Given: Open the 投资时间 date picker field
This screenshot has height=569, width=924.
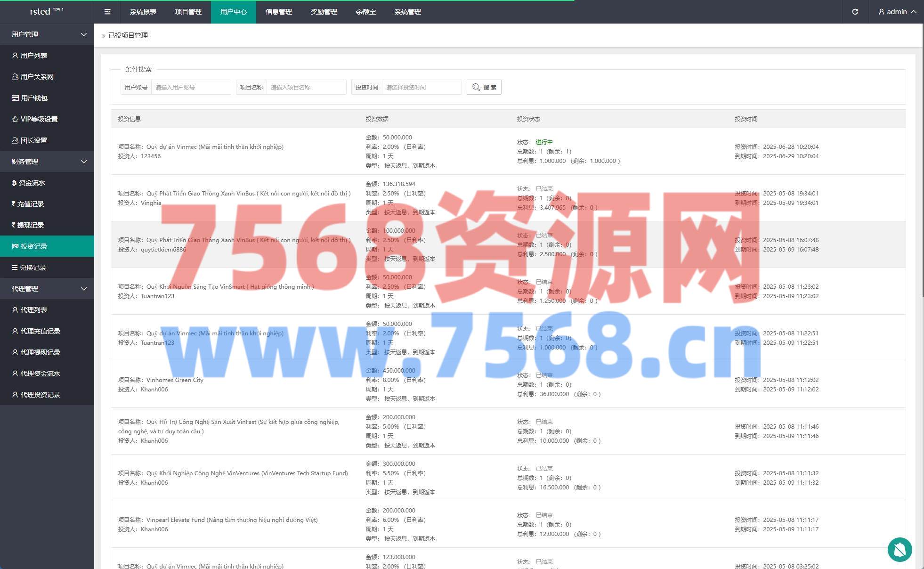Looking at the screenshot, I should pyautogui.click(x=421, y=87).
